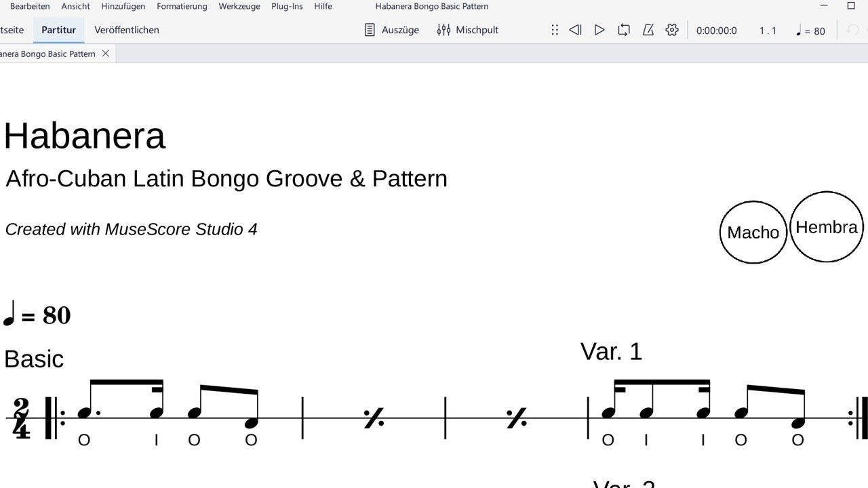Open the Hinzufügen menu
The height and width of the screenshot is (488, 868).
pos(123,6)
